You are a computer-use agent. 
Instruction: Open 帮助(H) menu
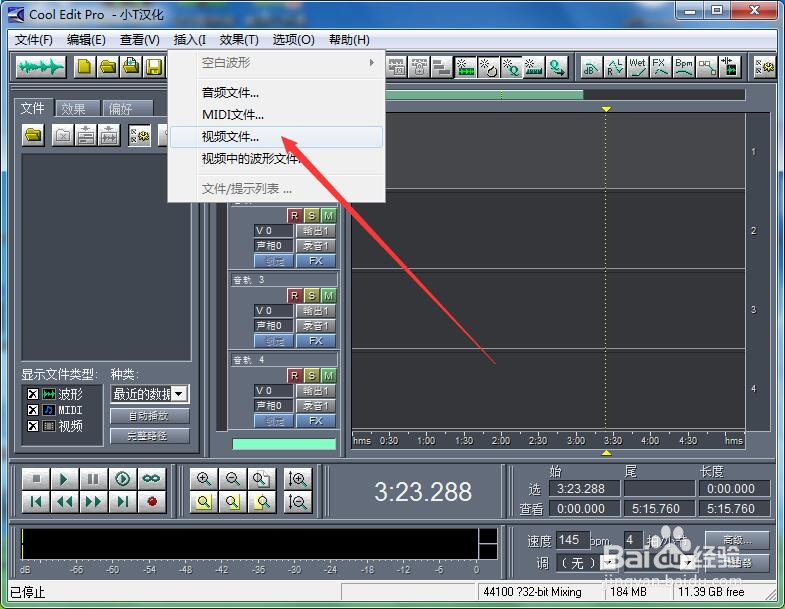click(x=349, y=40)
